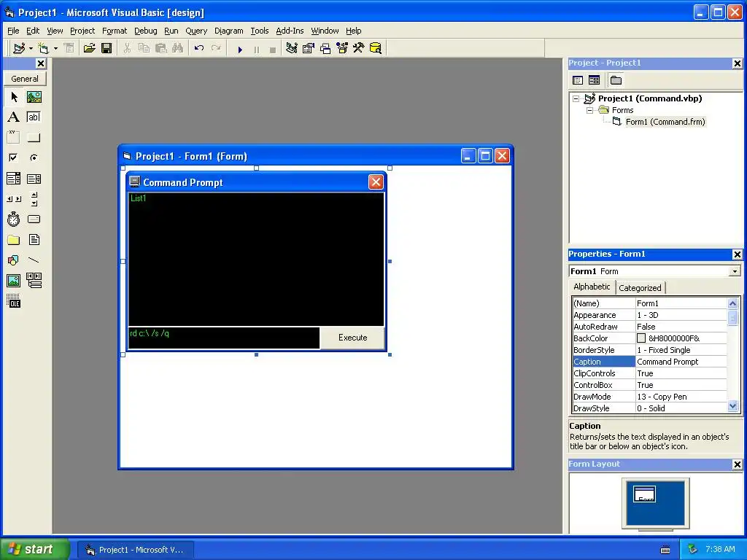This screenshot has height=560, width=747.
Task: Click the command text box on form
Action: [224, 338]
